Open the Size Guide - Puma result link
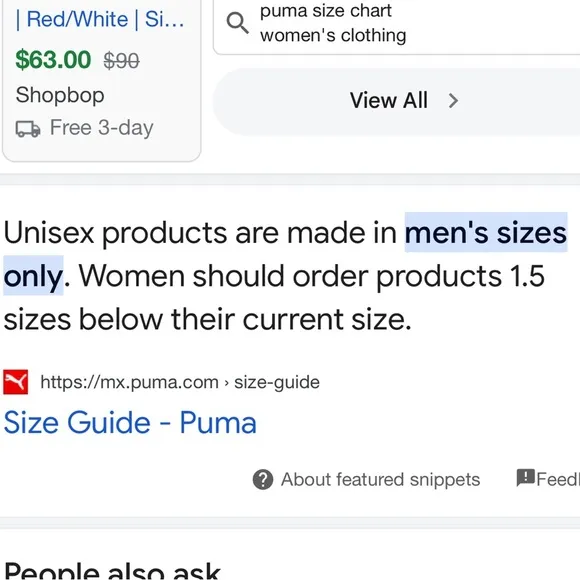The height and width of the screenshot is (580, 580). 130,422
